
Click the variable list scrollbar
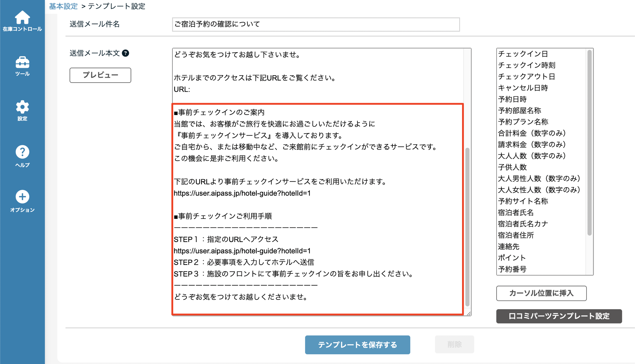[x=589, y=143]
